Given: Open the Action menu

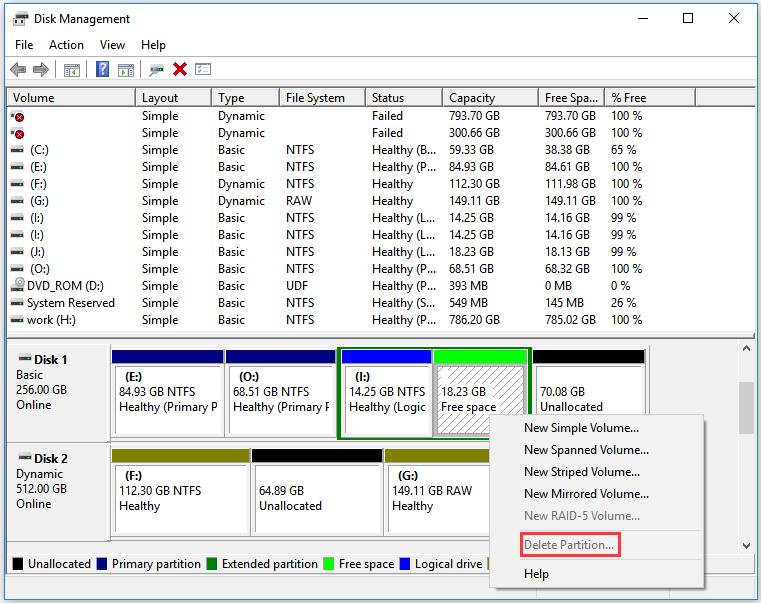Looking at the screenshot, I should [x=66, y=45].
